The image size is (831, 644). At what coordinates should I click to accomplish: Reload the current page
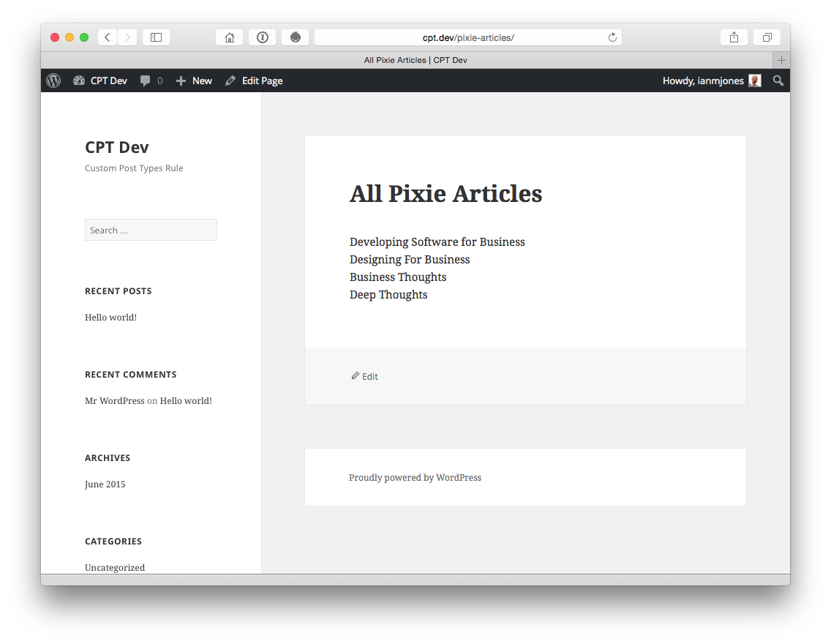(612, 37)
